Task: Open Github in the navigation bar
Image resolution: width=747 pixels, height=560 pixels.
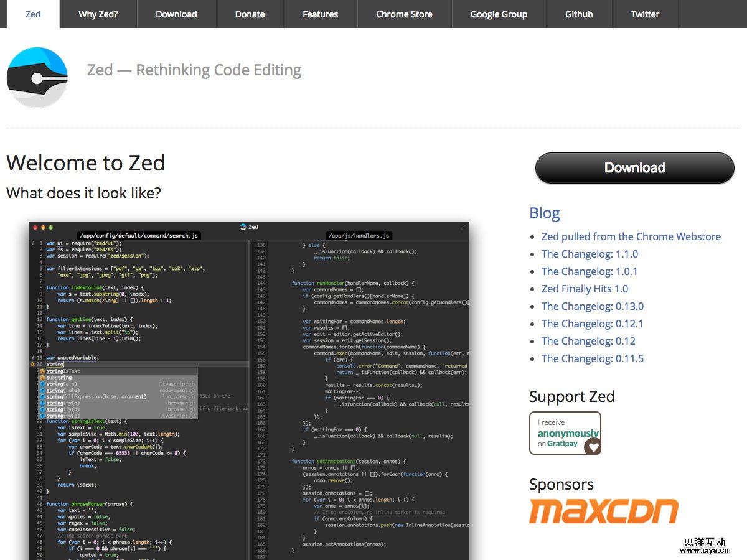Action: pyautogui.click(x=579, y=14)
